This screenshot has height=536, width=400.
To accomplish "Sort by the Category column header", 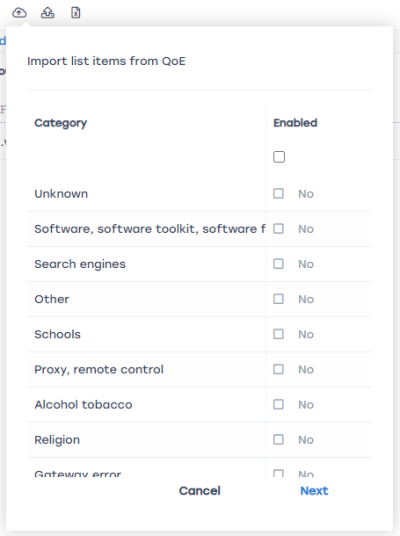I will [x=61, y=123].
